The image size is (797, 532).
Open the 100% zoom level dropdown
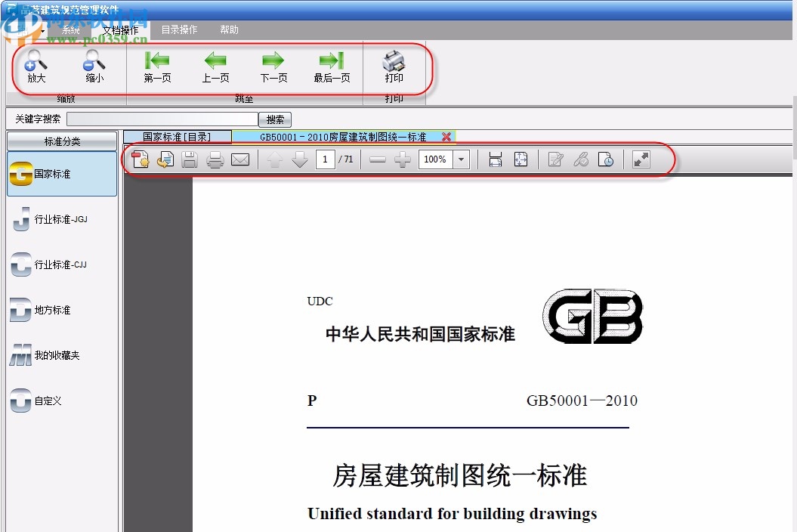462,159
